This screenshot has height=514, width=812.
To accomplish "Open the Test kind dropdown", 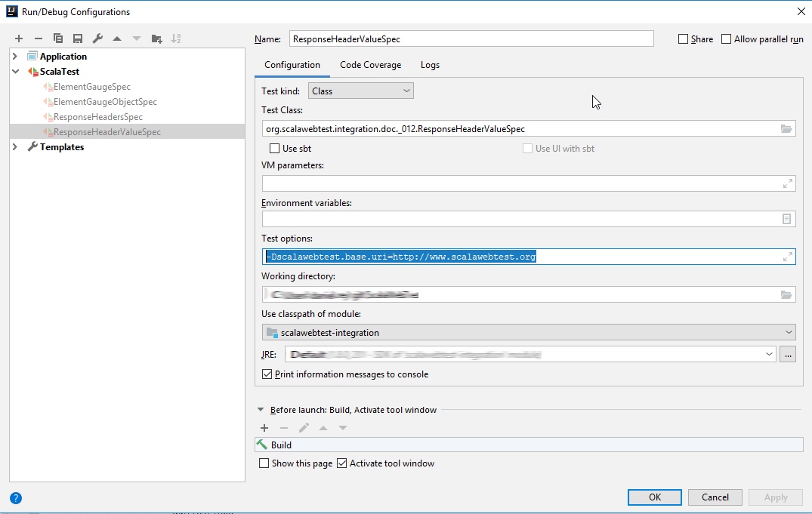I will (361, 91).
